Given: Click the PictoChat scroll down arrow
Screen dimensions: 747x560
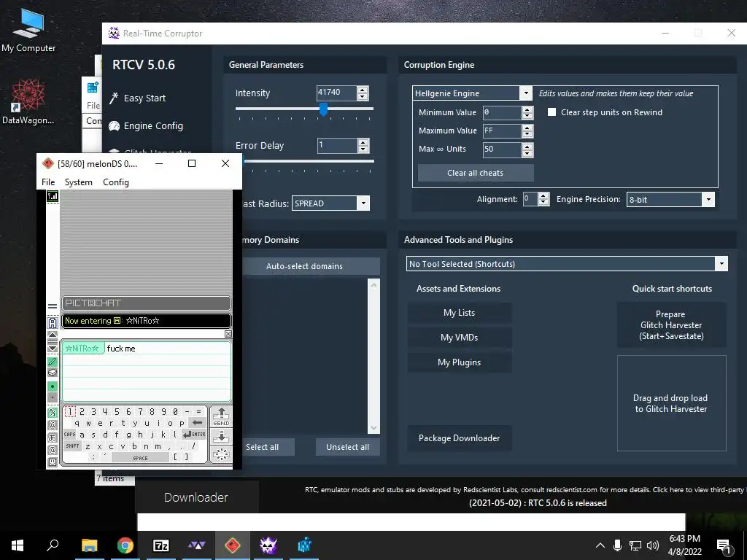Looking at the screenshot, I should (53, 348).
